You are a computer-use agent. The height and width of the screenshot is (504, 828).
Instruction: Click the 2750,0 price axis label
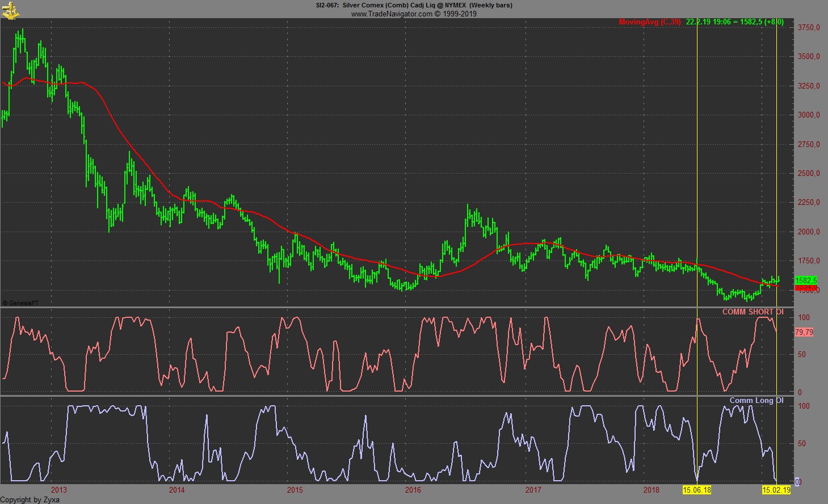point(809,145)
